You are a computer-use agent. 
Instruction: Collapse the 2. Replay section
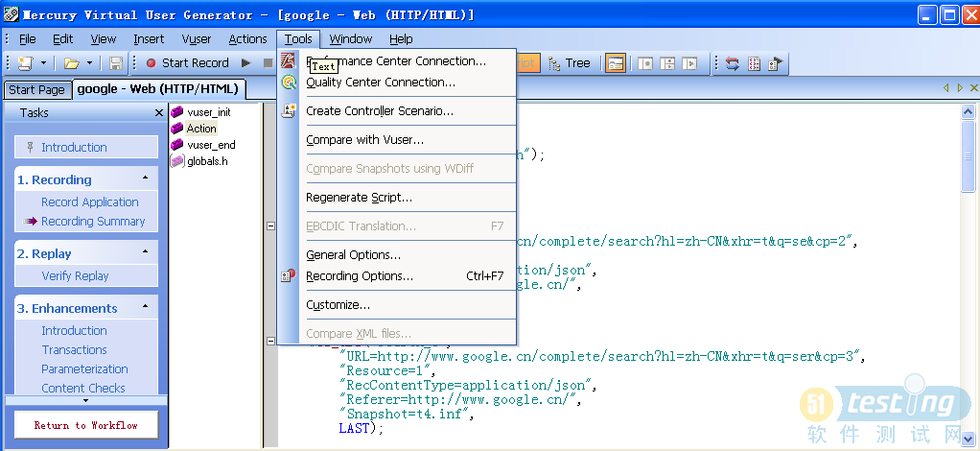(x=146, y=252)
